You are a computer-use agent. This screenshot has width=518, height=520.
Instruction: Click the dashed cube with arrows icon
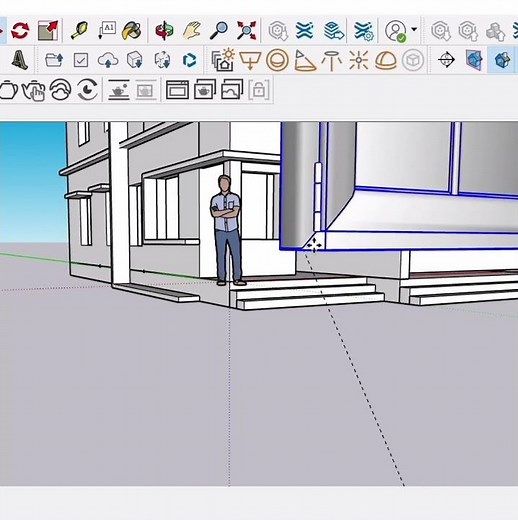[162, 60]
